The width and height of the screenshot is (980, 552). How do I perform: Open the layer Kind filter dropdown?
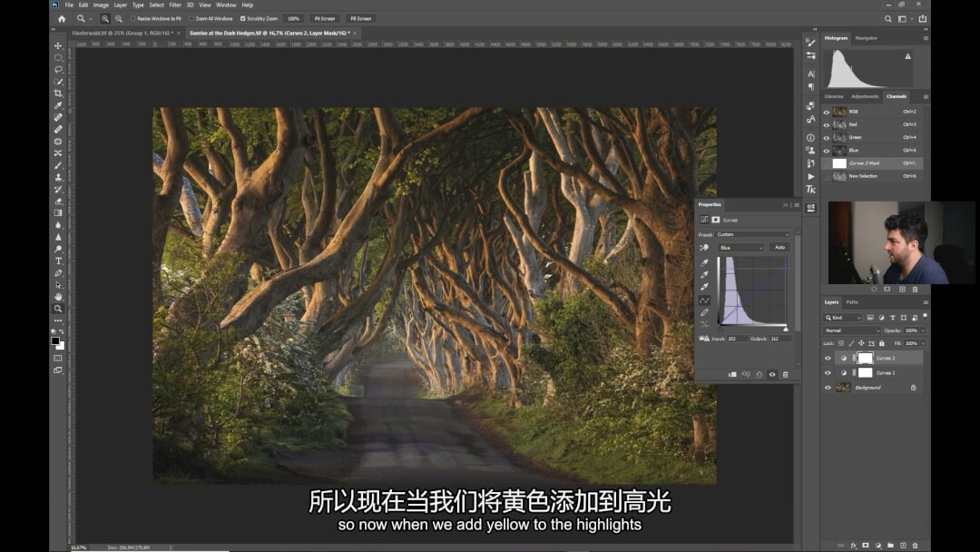click(x=843, y=318)
